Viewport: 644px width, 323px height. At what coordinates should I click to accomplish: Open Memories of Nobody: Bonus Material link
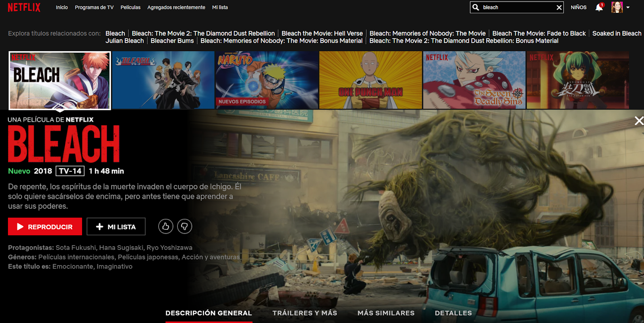(x=281, y=41)
